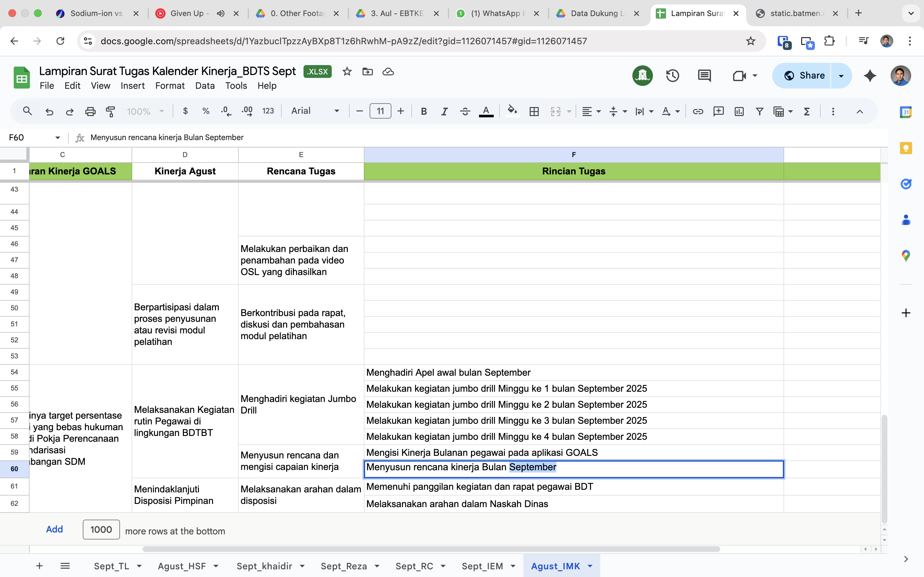Screen dimensions: 924x577
Task: Toggle italic formatting
Action: coord(444,111)
